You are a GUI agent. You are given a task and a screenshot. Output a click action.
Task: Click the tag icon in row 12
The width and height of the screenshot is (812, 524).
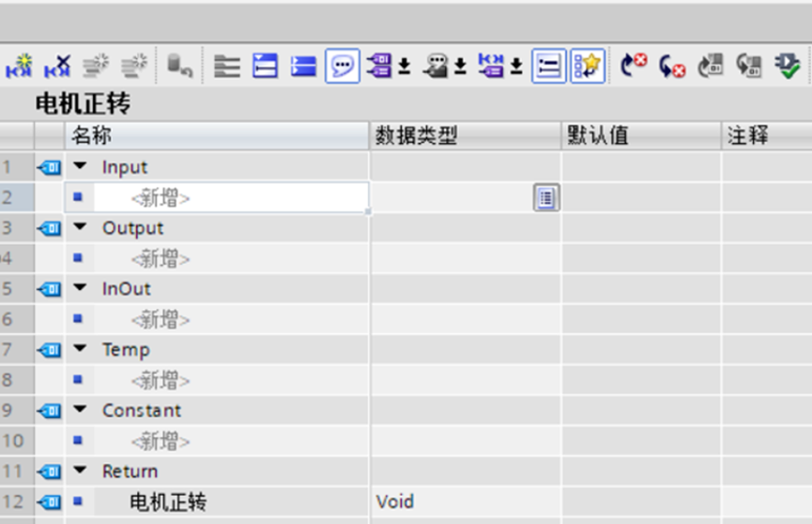point(49,501)
